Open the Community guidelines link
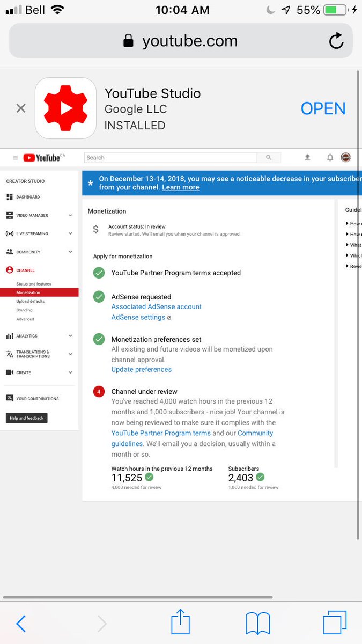Viewport: 362px width, 644px height. (192, 438)
